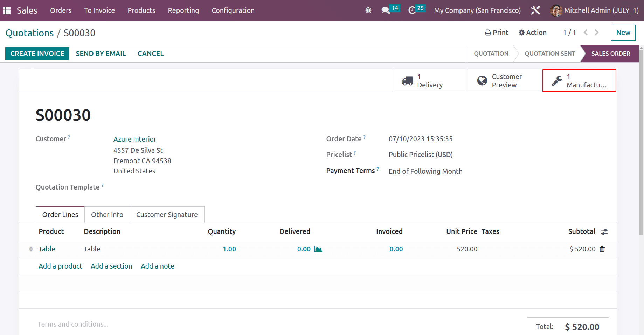Open optional columns settings icon
This screenshot has width=644, height=335.
pyautogui.click(x=604, y=231)
